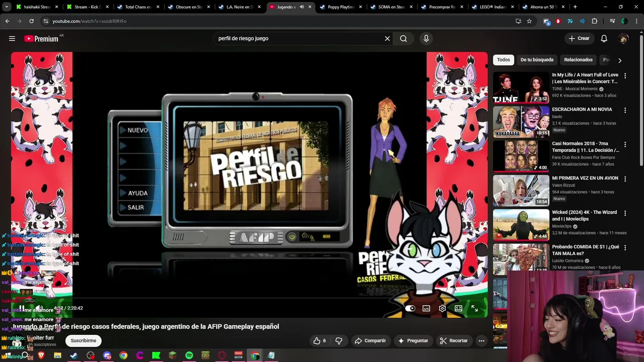Open File Explorer from the taskbar
The height and width of the screenshot is (362, 644).
[57, 355]
